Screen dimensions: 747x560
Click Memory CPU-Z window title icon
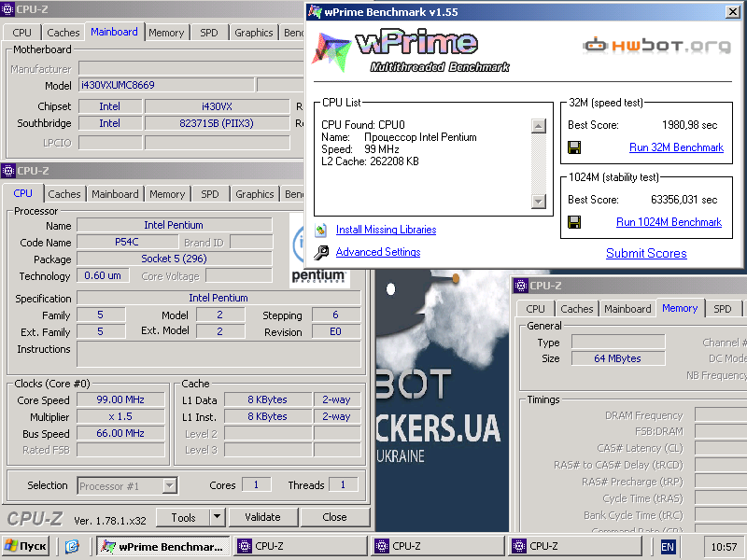tap(521, 286)
